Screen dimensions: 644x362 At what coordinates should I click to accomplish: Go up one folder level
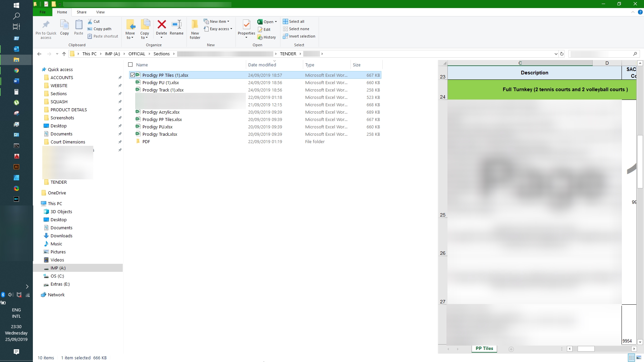64,54
